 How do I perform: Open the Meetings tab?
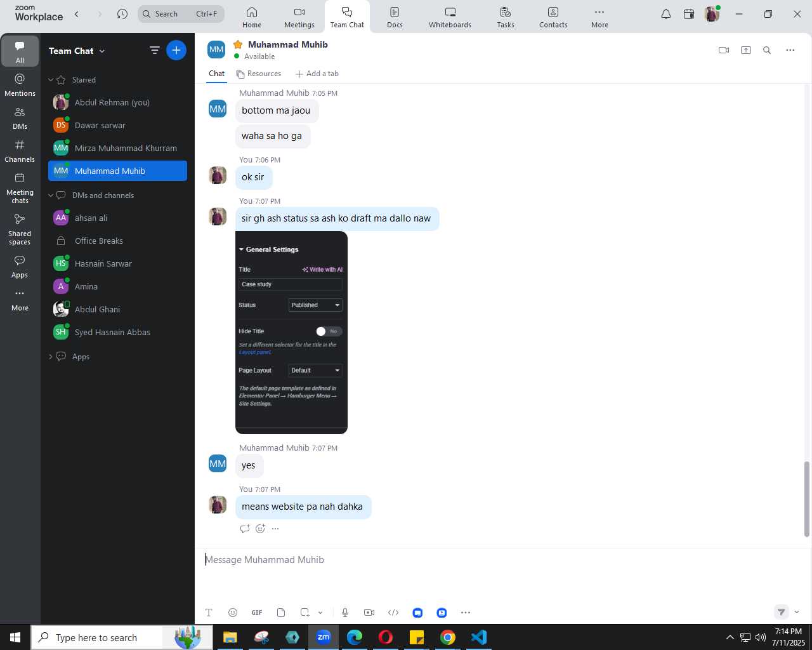coord(299,17)
